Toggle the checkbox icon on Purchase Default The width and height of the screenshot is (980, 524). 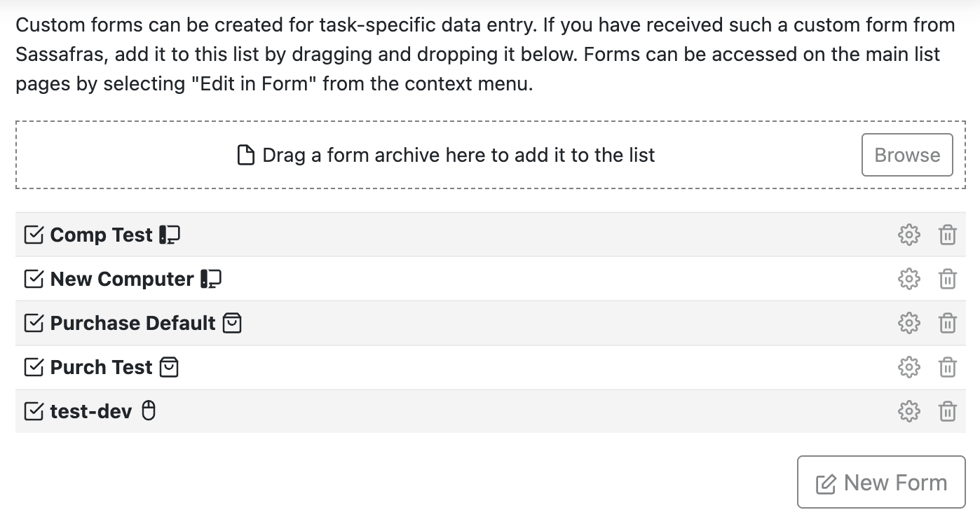[33, 323]
